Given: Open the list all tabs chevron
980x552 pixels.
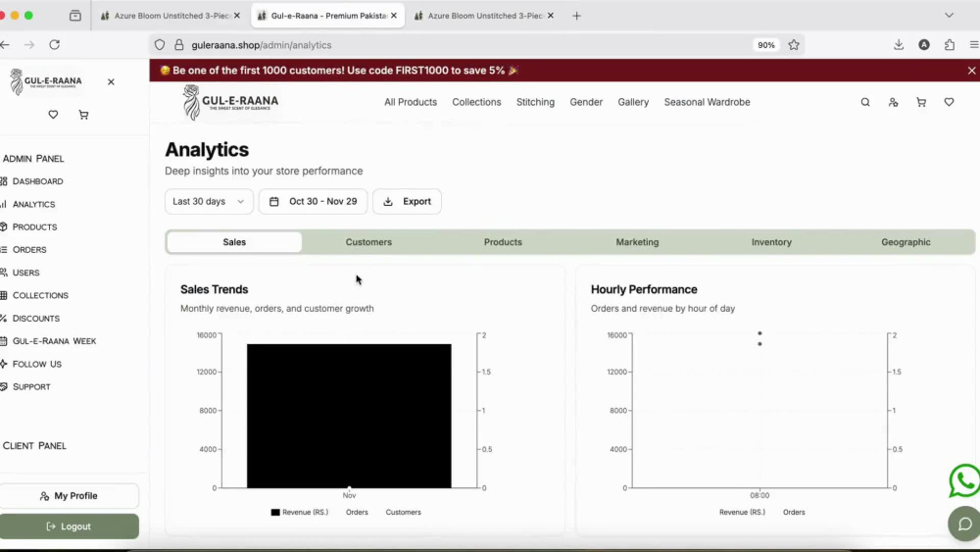Looking at the screenshot, I should (x=949, y=16).
